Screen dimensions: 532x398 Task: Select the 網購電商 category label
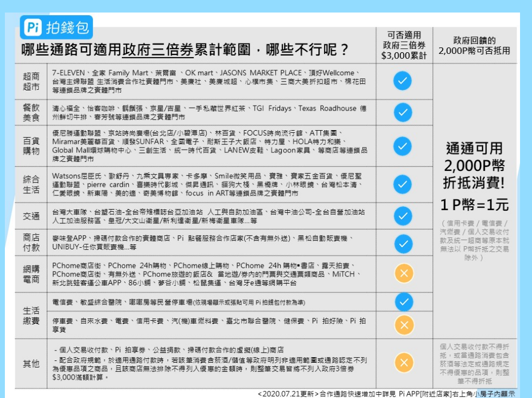click(x=31, y=274)
